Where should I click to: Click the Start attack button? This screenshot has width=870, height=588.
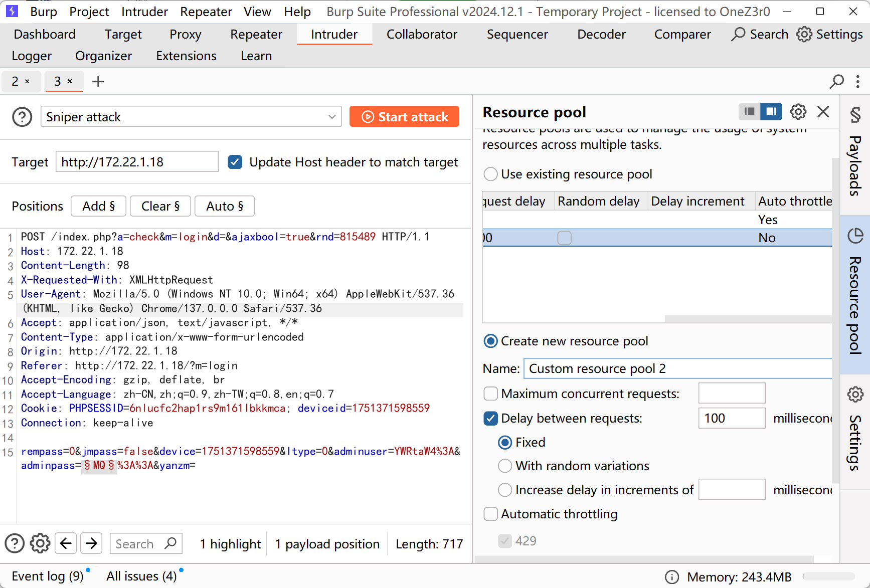coord(404,117)
